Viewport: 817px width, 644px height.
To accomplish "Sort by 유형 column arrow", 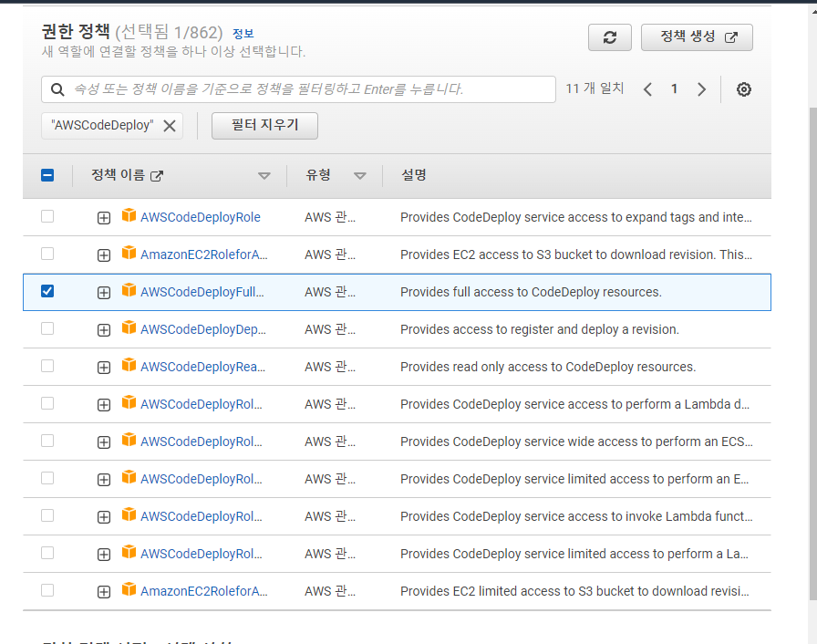I will click(359, 176).
